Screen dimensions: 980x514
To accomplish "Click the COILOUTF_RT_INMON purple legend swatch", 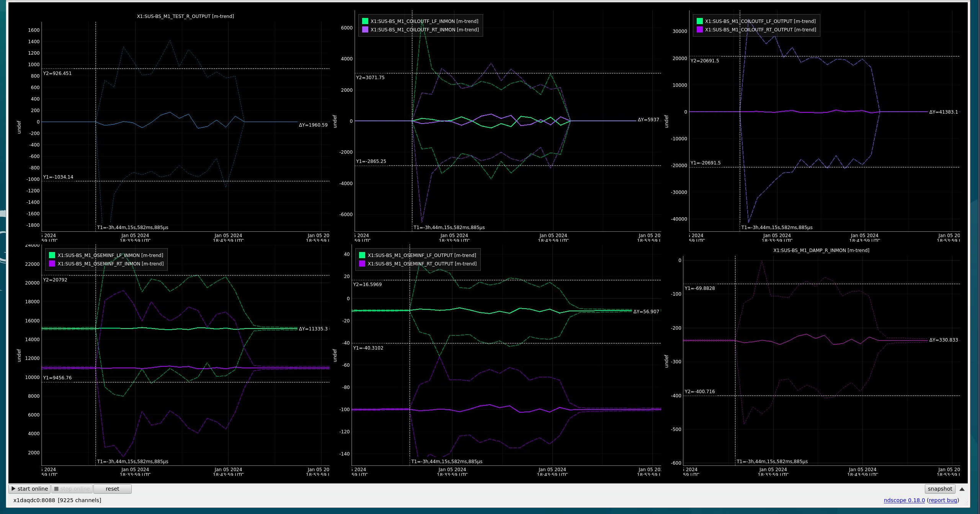I will (x=365, y=29).
